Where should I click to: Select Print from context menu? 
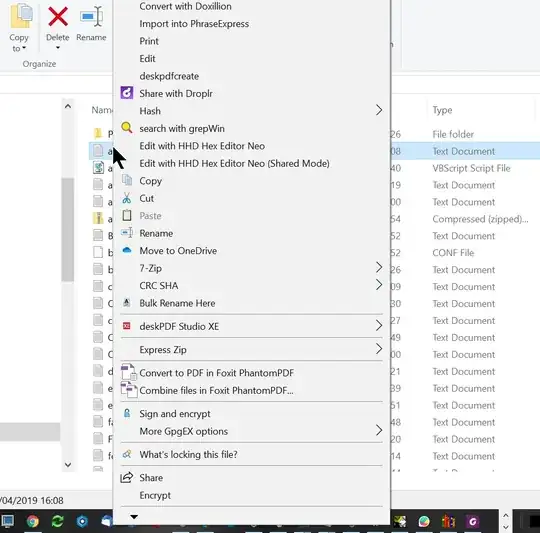point(149,41)
